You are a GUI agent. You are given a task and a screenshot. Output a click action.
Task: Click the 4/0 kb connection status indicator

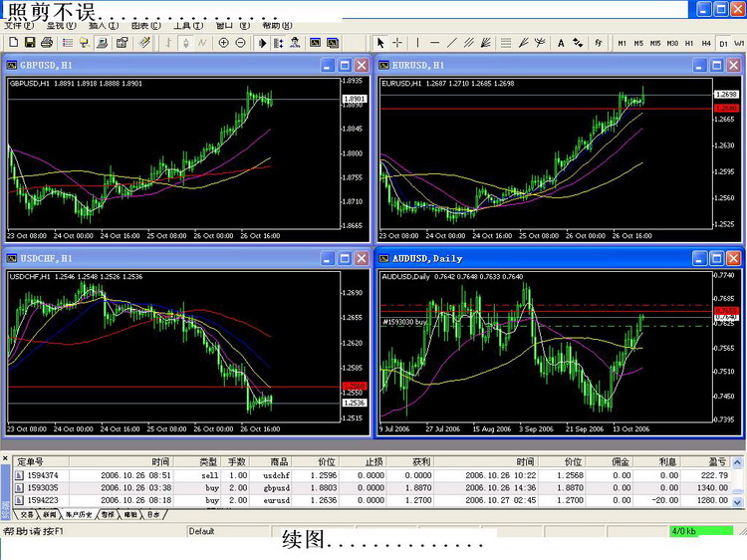[701, 531]
